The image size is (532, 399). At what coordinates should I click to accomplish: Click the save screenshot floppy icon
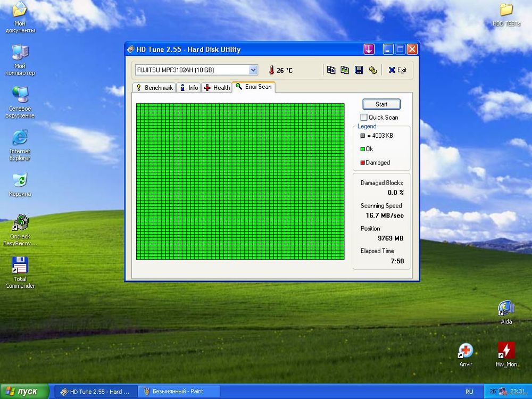[359, 70]
